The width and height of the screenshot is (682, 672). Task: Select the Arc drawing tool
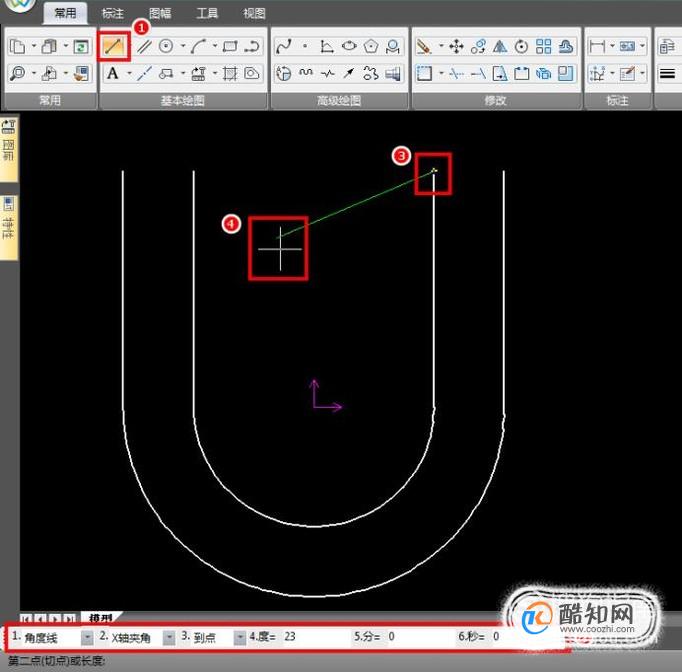point(198,46)
